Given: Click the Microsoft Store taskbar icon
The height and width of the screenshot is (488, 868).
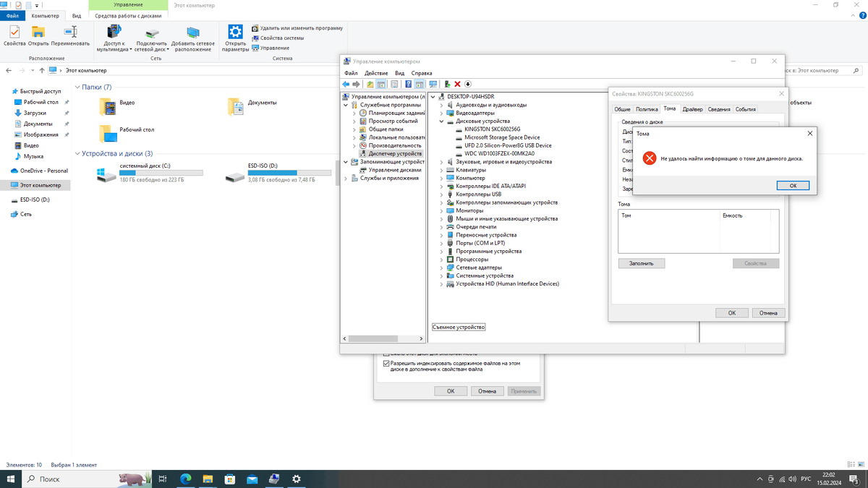Looking at the screenshot, I should [x=230, y=479].
